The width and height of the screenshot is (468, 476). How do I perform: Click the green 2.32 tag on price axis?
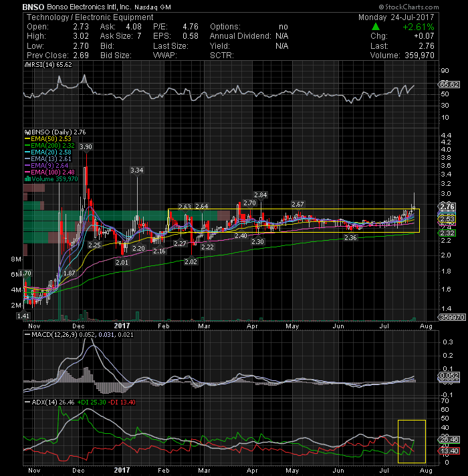(447, 233)
